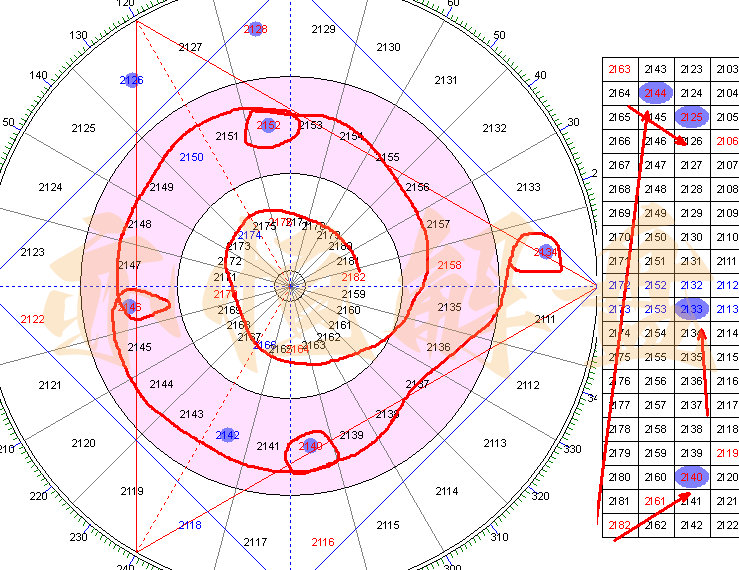Screen dimensions: 739x570
Task: Click the 320 degree label
Action: 540,496
